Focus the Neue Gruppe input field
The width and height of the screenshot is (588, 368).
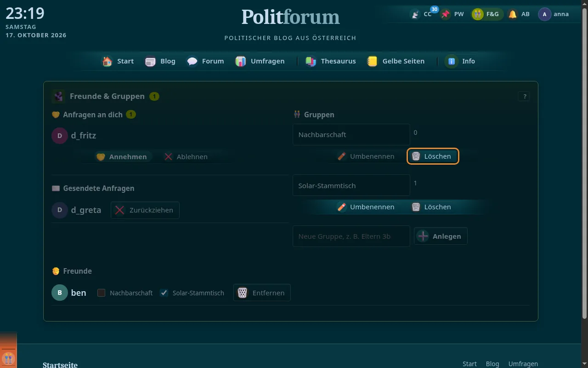[x=351, y=236]
